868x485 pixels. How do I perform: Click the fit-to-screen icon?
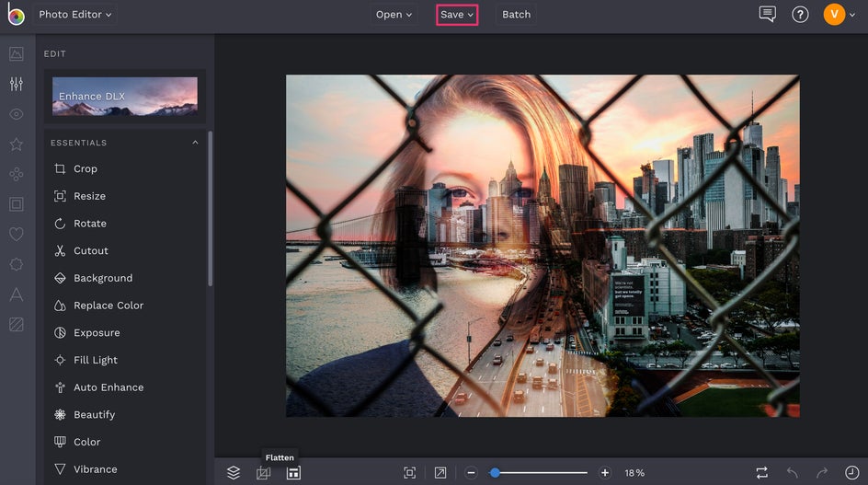click(410, 473)
